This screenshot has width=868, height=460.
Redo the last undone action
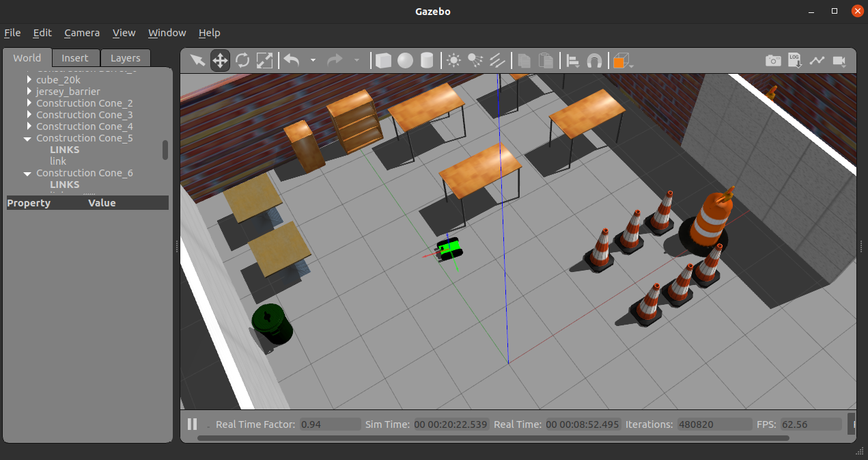(x=335, y=60)
